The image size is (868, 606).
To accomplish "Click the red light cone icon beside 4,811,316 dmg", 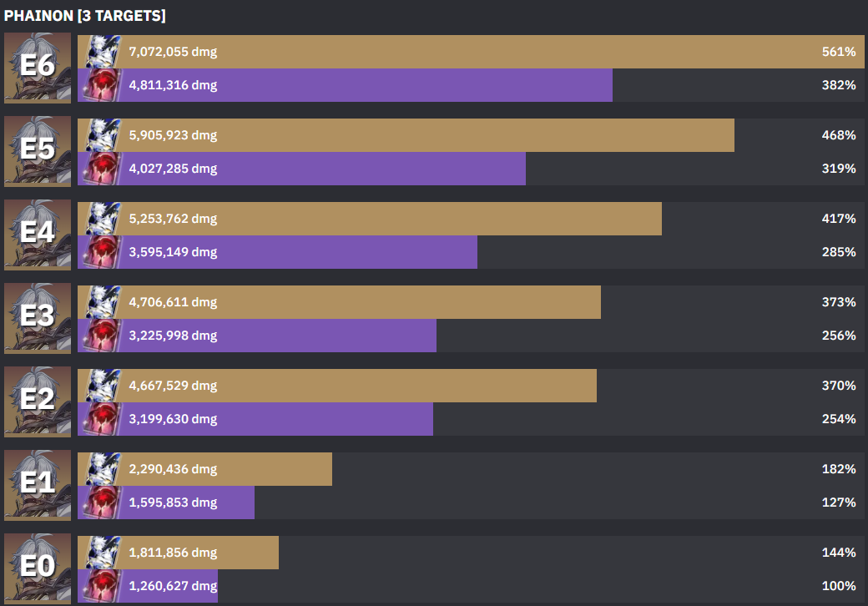I will (x=101, y=85).
